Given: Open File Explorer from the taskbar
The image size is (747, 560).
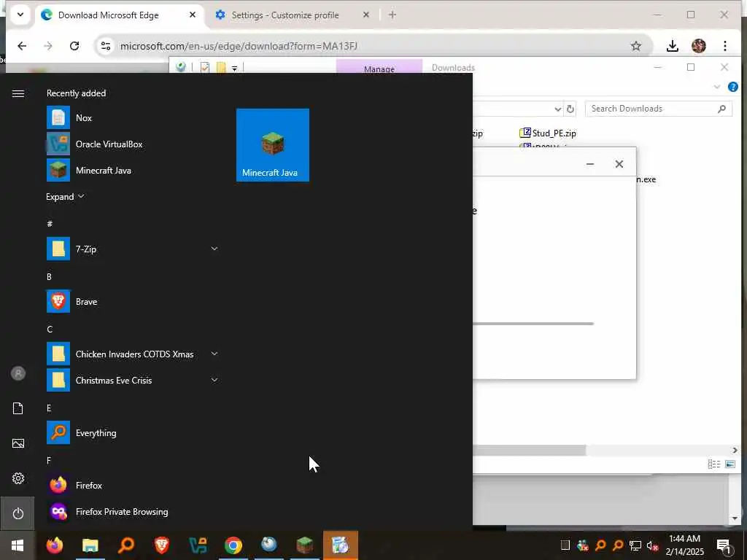Looking at the screenshot, I should [90, 545].
